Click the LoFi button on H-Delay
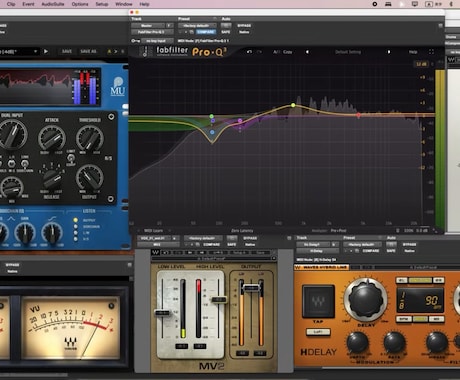Image resolution: width=460 pixels, height=380 pixels. pos(318,332)
